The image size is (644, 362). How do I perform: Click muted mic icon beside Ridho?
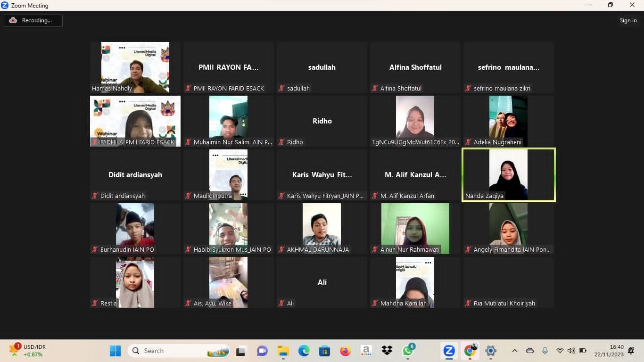(x=282, y=142)
